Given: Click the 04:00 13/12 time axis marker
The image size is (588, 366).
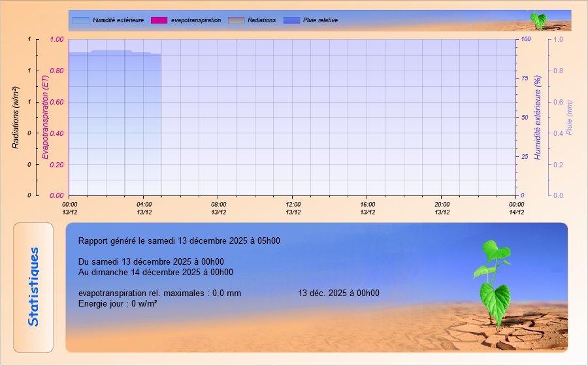Looking at the screenshot, I should point(144,208).
